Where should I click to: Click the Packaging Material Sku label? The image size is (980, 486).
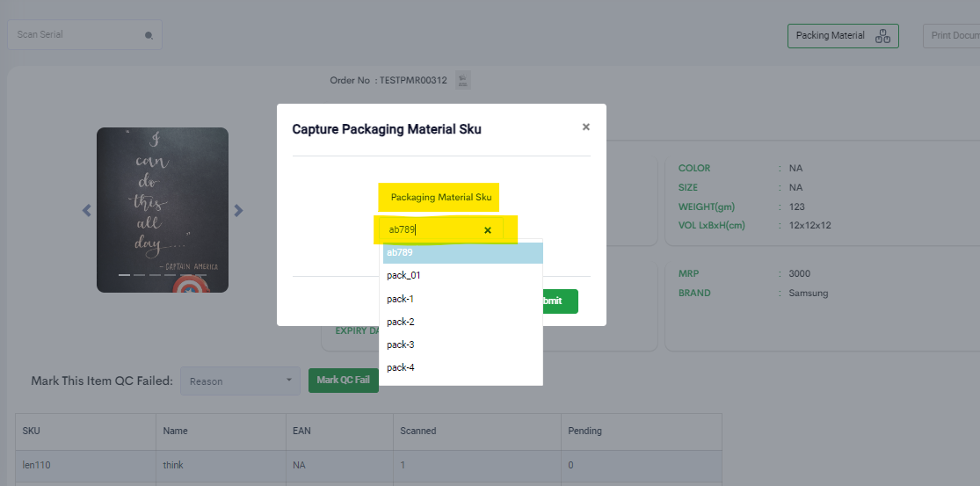[441, 198]
